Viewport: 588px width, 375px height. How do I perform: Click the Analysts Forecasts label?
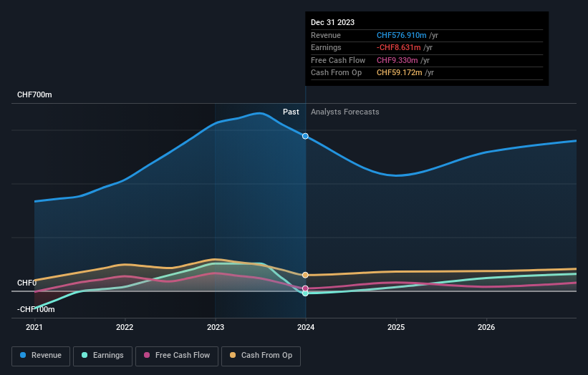[345, 112]
